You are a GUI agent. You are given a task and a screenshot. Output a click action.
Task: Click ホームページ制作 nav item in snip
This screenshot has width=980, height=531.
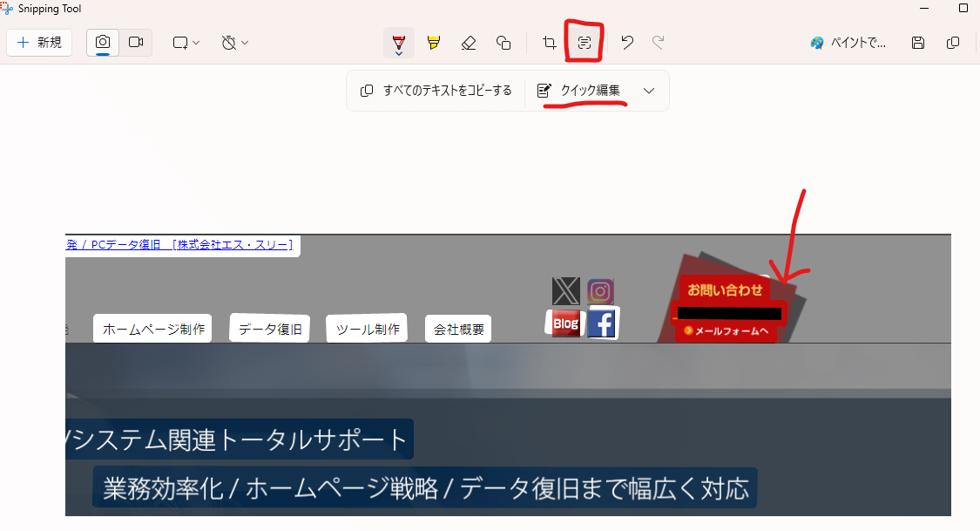153,329
